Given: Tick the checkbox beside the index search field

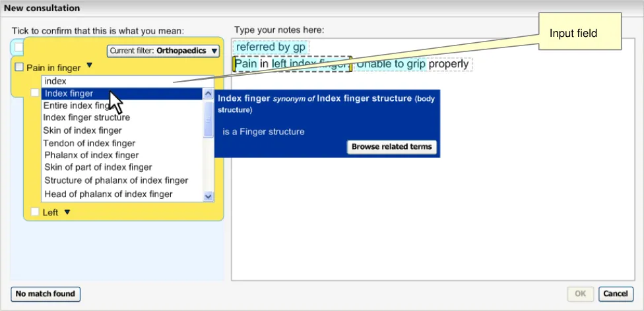Looking at the screenshot, I should 36,93.
